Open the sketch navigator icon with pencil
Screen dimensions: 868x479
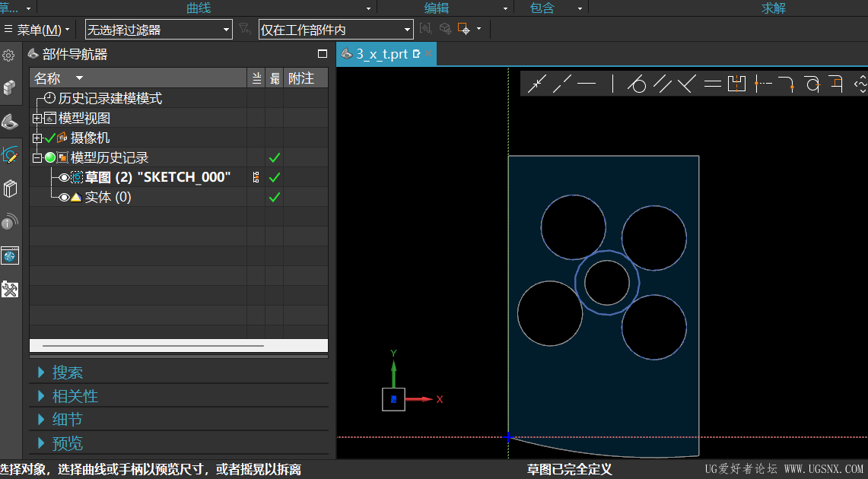click(x=9, y=155)
